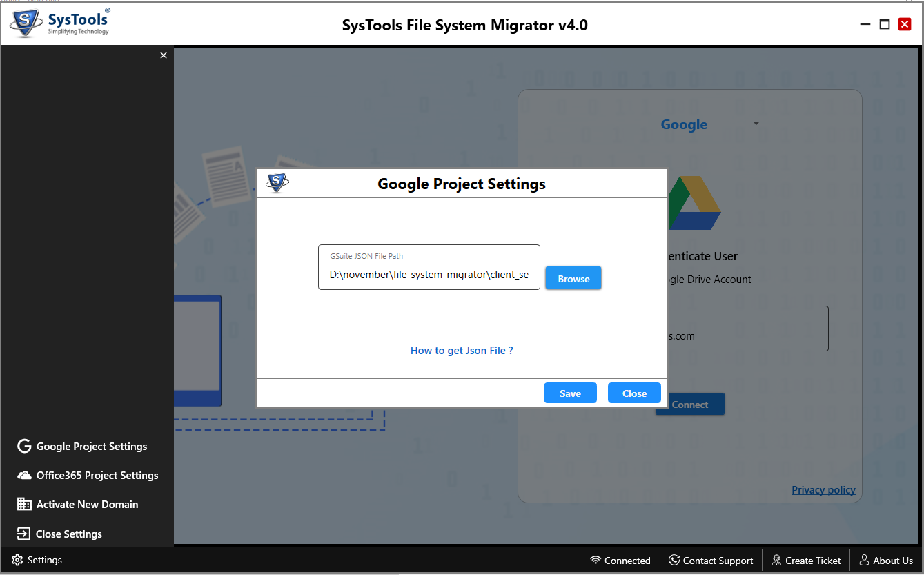Click the About Us person icon
Viewport: 924px width, 575px height.
pyautogui.click(x=864, y=560)
